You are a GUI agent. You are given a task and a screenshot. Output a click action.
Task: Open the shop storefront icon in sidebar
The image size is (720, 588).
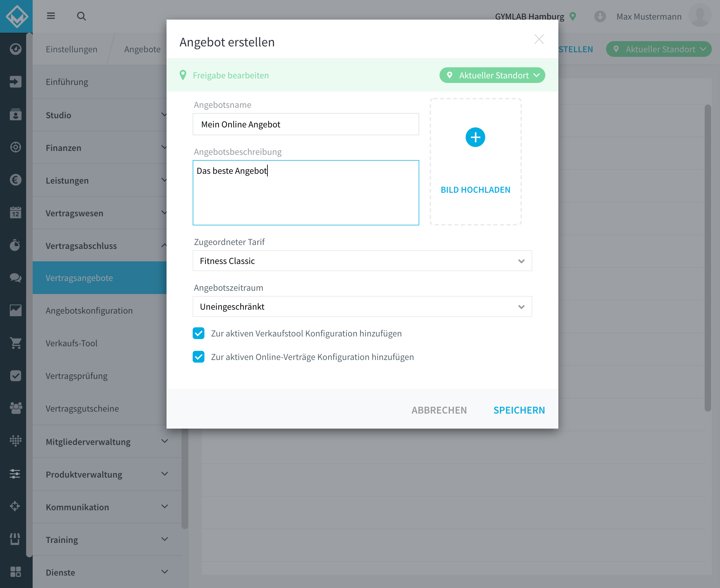click(15, 539)
